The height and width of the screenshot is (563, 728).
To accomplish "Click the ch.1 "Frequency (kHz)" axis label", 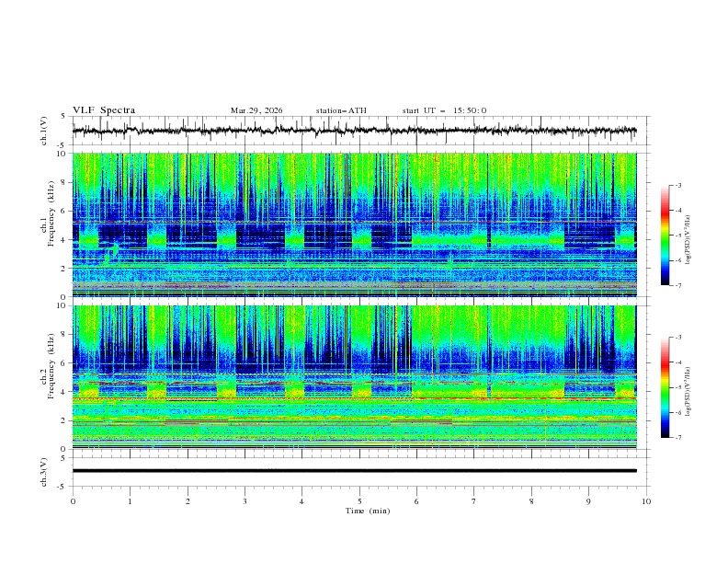I will (x=51, y=212).
